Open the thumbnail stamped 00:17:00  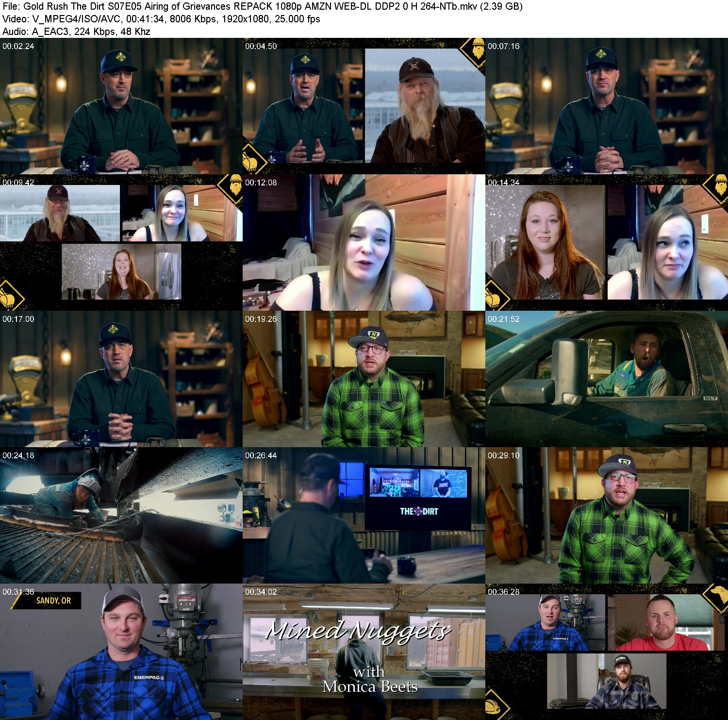(121, 379)
